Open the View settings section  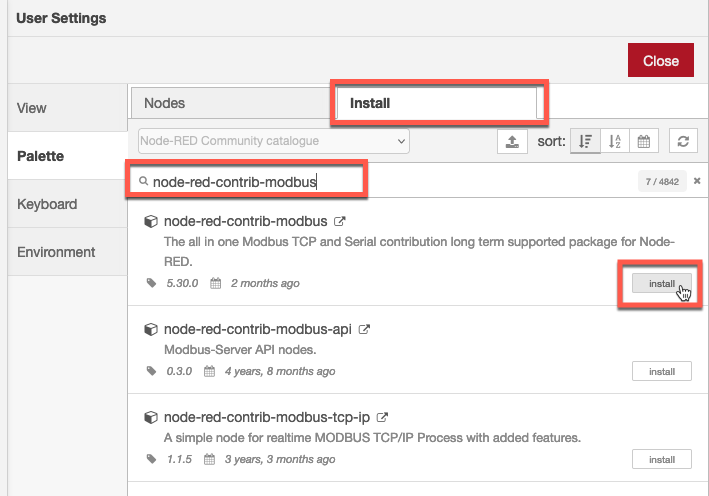(67, 108)
